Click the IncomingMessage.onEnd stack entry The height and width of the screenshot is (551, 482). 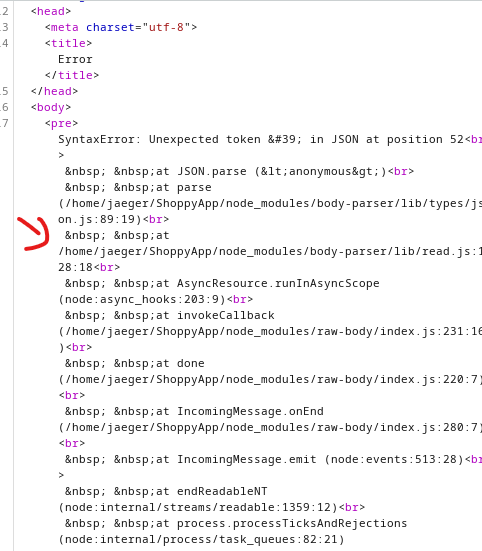pyautogui.click(x=250, y=411)
